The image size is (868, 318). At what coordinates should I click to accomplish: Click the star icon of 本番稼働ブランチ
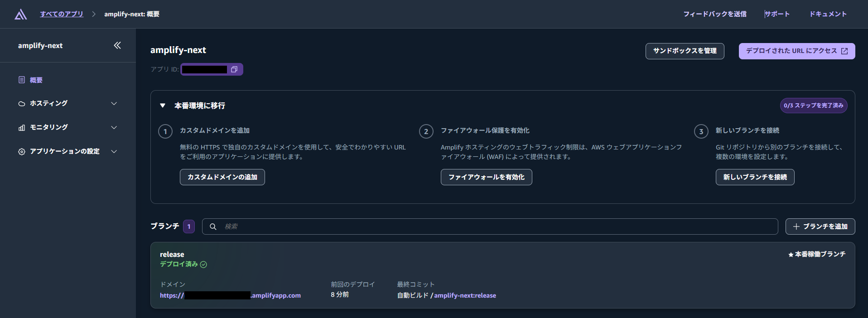(x=791, y=255)
